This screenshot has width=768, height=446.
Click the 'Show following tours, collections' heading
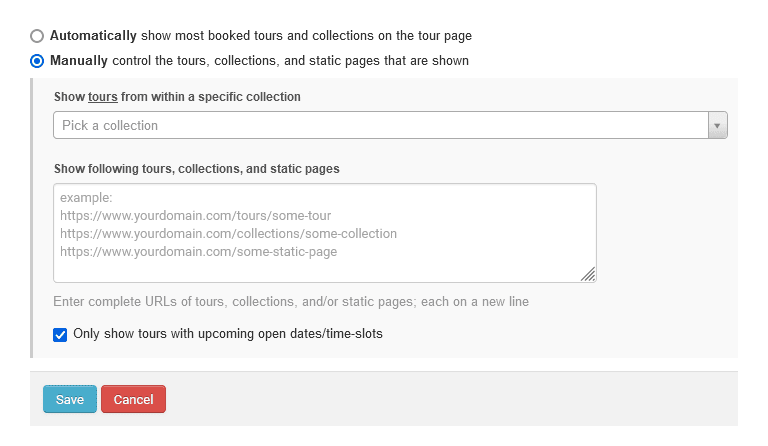click(x=197, y=169)
